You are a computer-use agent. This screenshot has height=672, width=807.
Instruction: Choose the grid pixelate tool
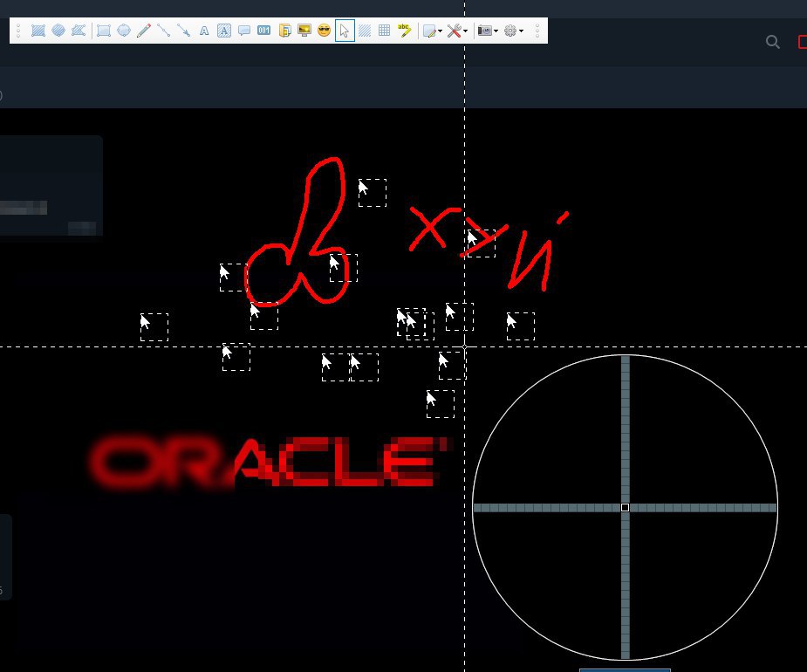click(x=385, y=31)
